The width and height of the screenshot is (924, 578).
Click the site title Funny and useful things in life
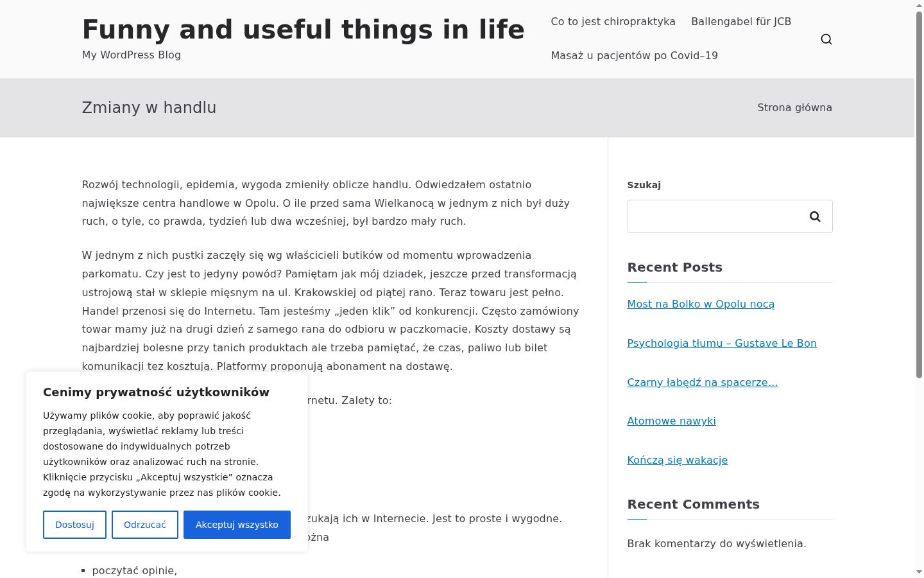(304, 30)
